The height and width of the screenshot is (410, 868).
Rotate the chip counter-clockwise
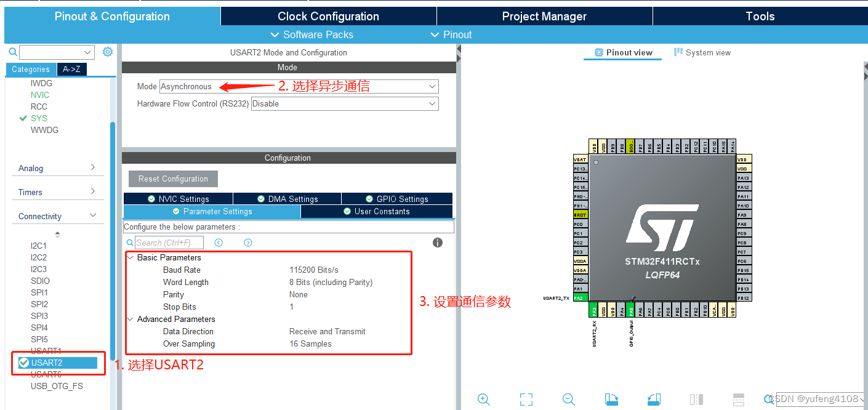click(654, 399)
